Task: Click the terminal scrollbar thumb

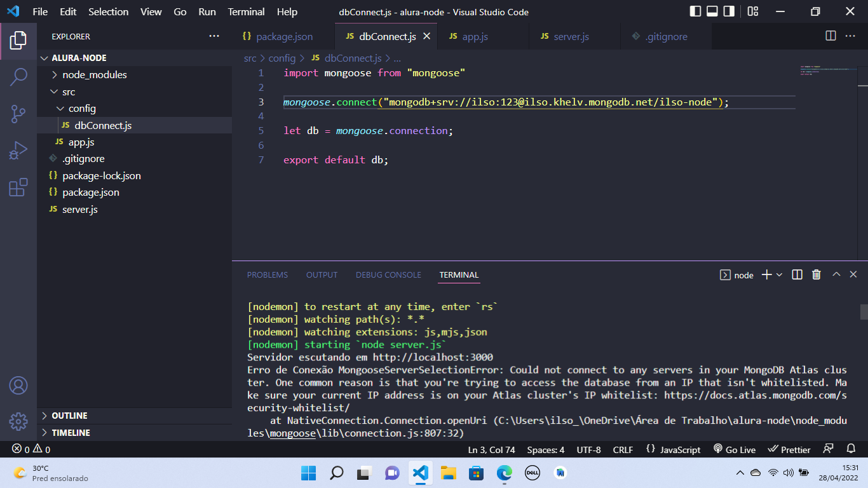Action: (864, 312)
